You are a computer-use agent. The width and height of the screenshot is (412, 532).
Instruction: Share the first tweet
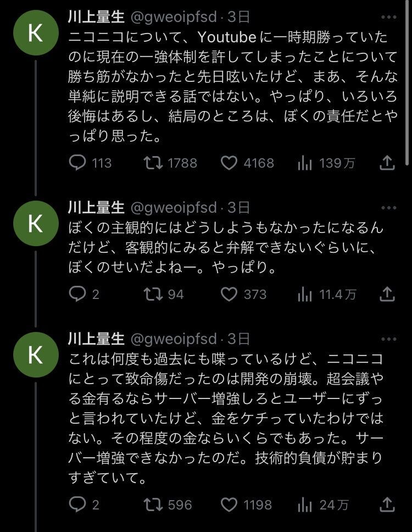pos(387,163)
